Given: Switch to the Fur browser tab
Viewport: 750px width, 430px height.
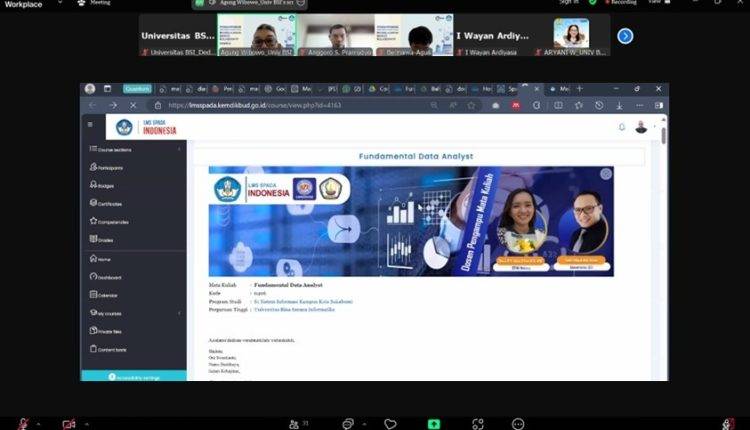Looking at the screenshot, I should tap(405, 89).
